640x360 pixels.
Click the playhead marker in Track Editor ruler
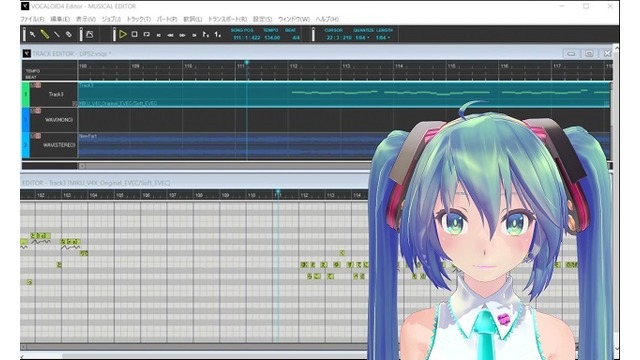click(x=247, y=63)
